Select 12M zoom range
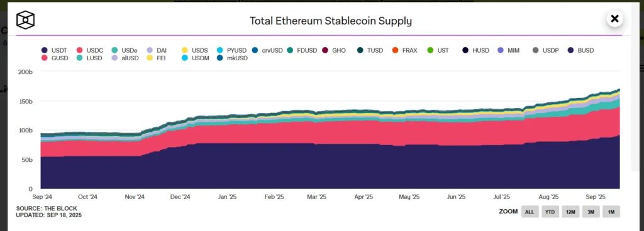This screenshot has width=644, height=231. tap(570, 212)
